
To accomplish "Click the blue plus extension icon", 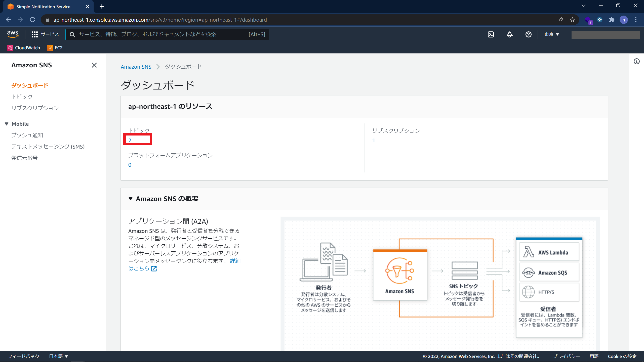I will tap(600, 20).
